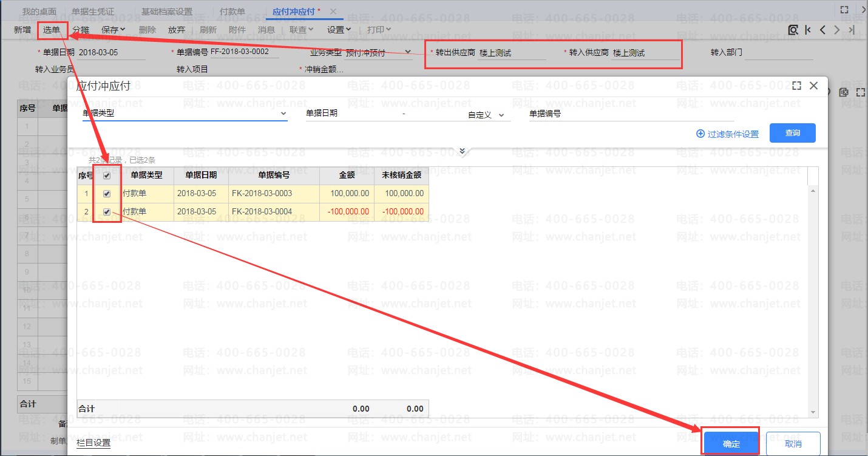
Task: Click the 单据日期 start date field in the dialog
Action: (370, 114)
